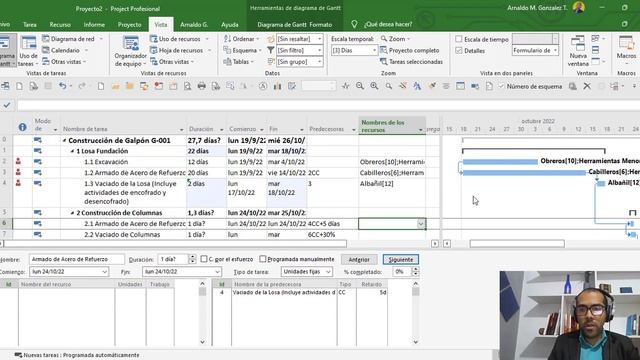
Task: Open the Ayuda ribbon tab
Action: (x=229, y=24)
